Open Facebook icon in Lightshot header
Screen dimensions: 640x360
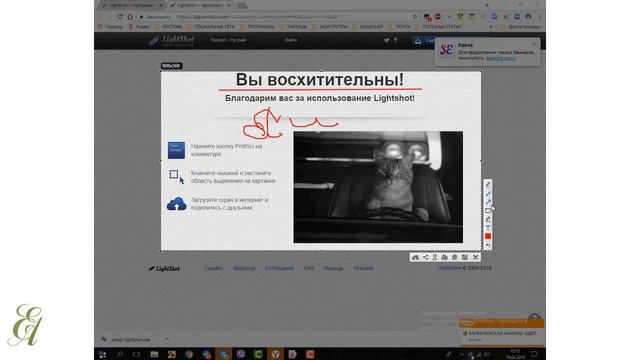(x=395, y=40)
